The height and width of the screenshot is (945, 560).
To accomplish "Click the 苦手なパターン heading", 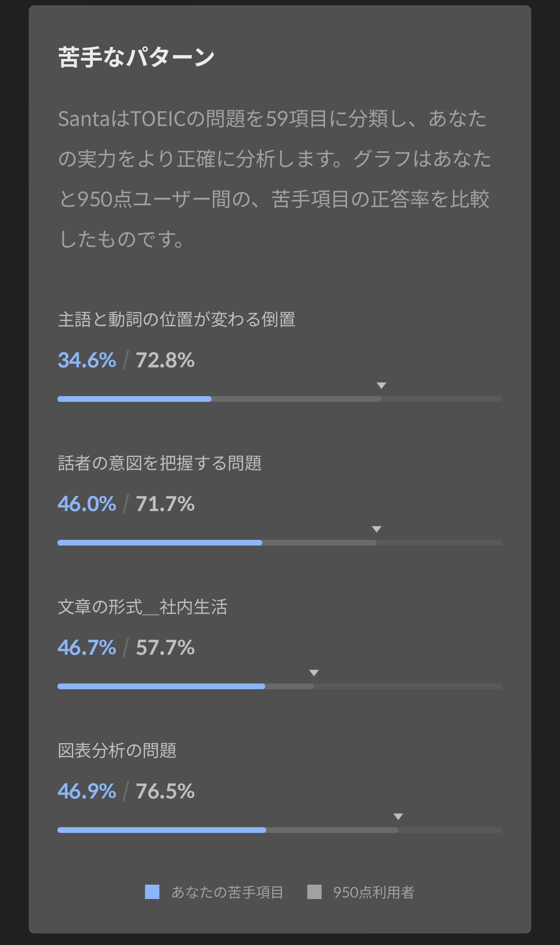I will 136,57.
